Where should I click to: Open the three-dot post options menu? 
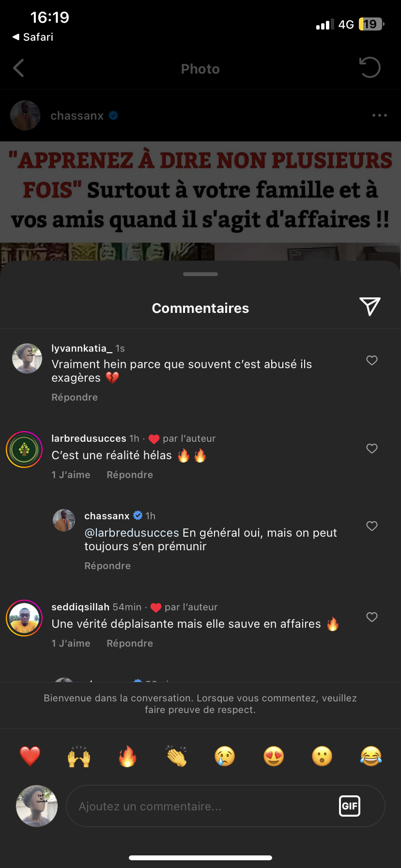(x=379, y=115)
